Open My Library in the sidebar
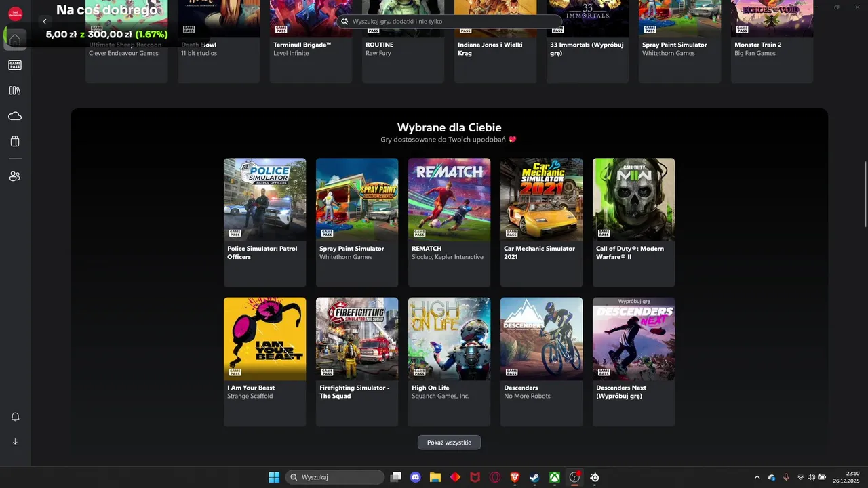The image size is (868, 488). (x=15, y=90)
